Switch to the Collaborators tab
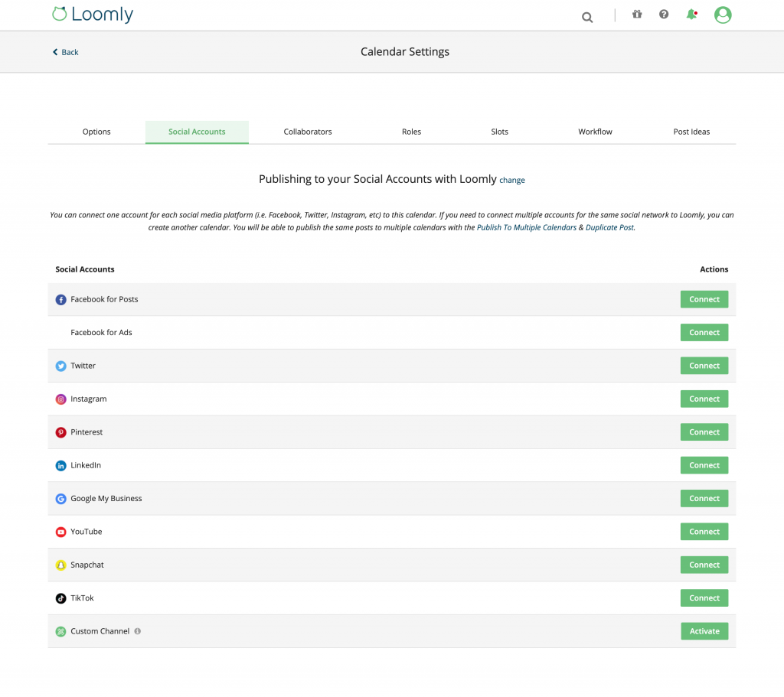The height and width of the screenshot is (697, 784). point(307,132)
